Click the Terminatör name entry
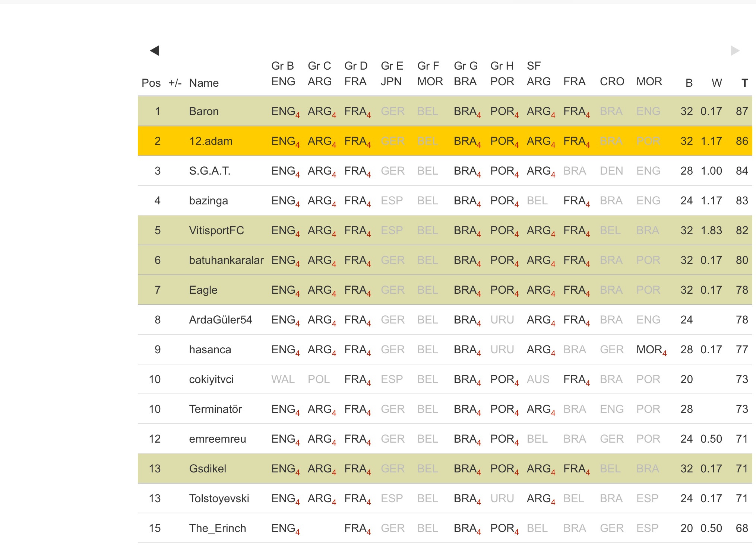The image size is (756, 545). click(x=215, y=409)
